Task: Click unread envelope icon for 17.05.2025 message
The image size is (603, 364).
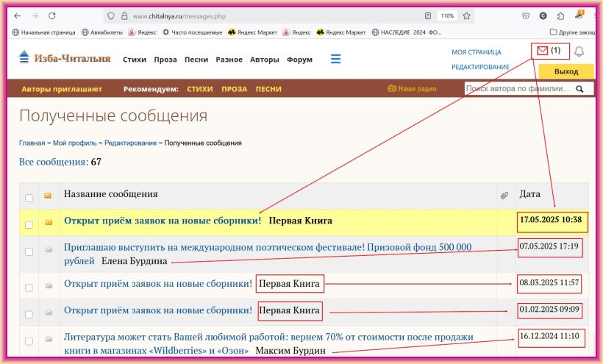Action: pos(49,222)
